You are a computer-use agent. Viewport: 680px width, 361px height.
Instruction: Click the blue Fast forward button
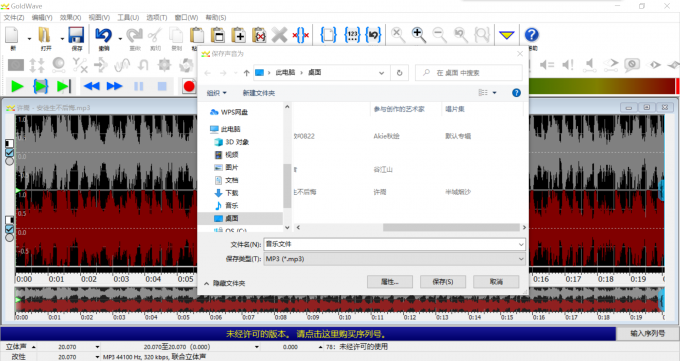[x=114, y=86]
